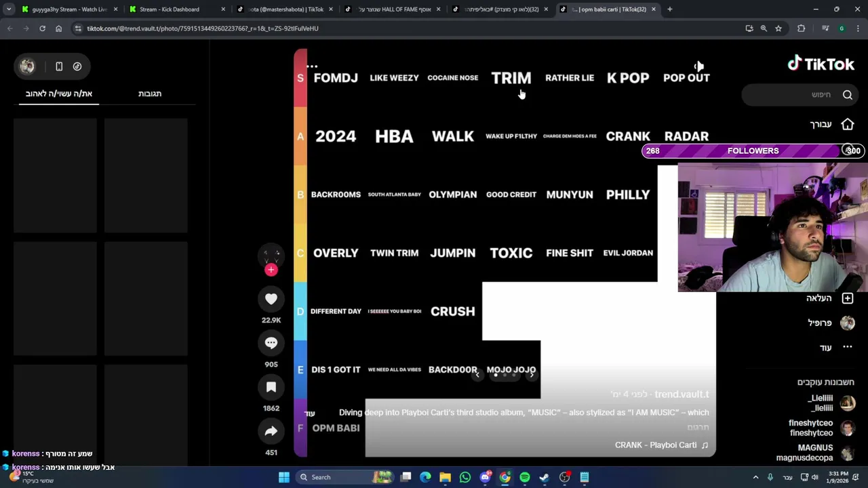Open Discord from the taskbar
Screen dimensions: 868x488
point(486,477)
